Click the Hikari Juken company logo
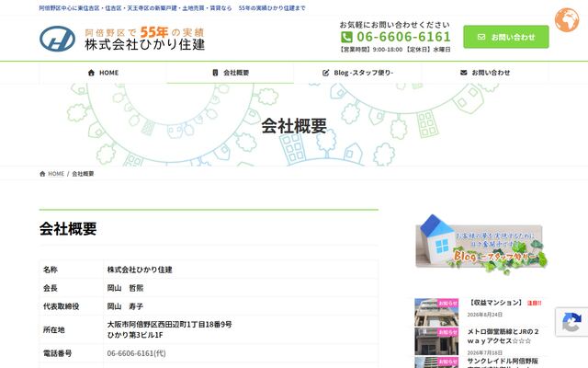Viewport: 588px width, 368px height. click(x=122, y=39)
